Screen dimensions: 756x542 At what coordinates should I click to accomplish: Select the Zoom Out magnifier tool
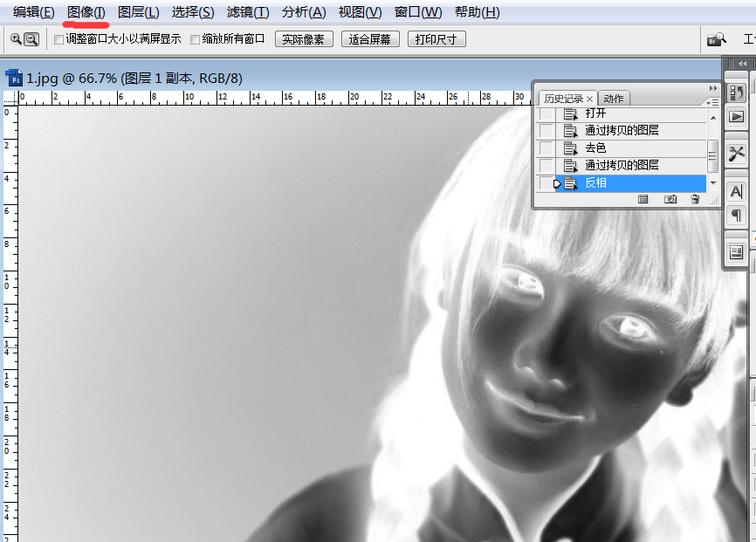tap(31, 39)
